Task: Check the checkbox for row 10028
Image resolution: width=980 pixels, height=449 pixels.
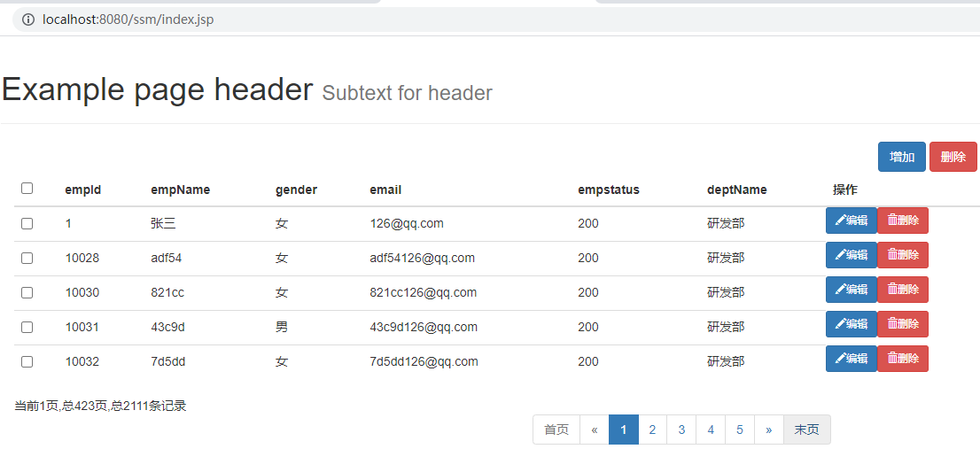Action: 27,258
